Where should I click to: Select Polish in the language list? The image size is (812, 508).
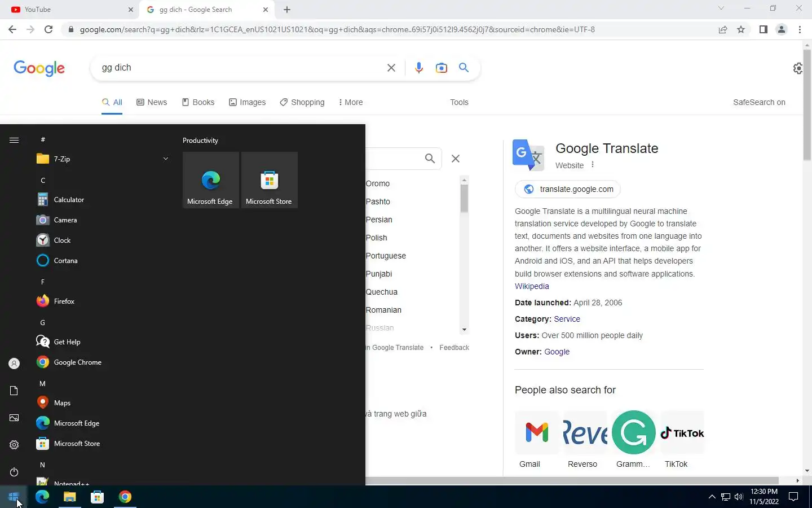click(376, 238)
